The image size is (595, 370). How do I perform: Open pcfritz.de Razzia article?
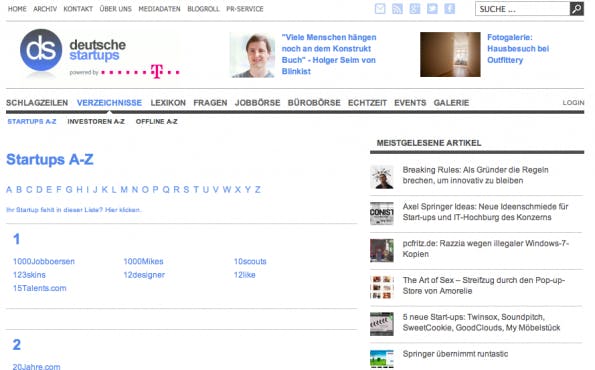pos(486,249)
